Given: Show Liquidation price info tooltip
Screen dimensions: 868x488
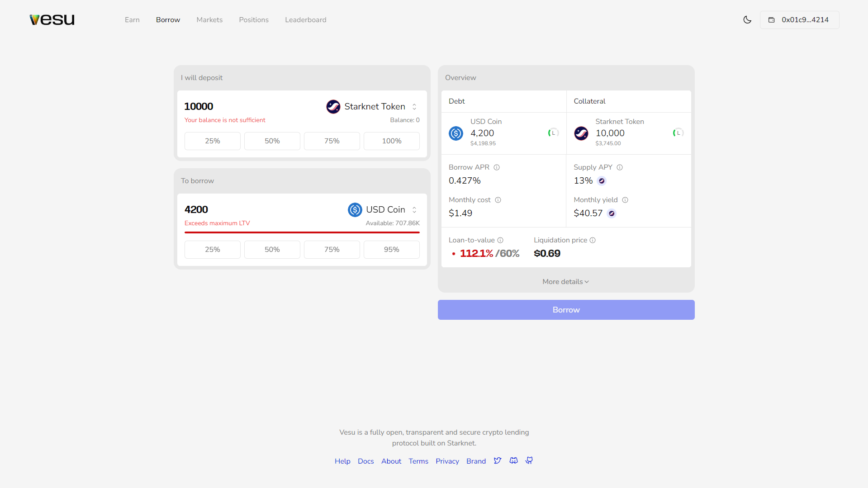Looking at the screenshot, I should pyautogui.click(x=593, y=240).
